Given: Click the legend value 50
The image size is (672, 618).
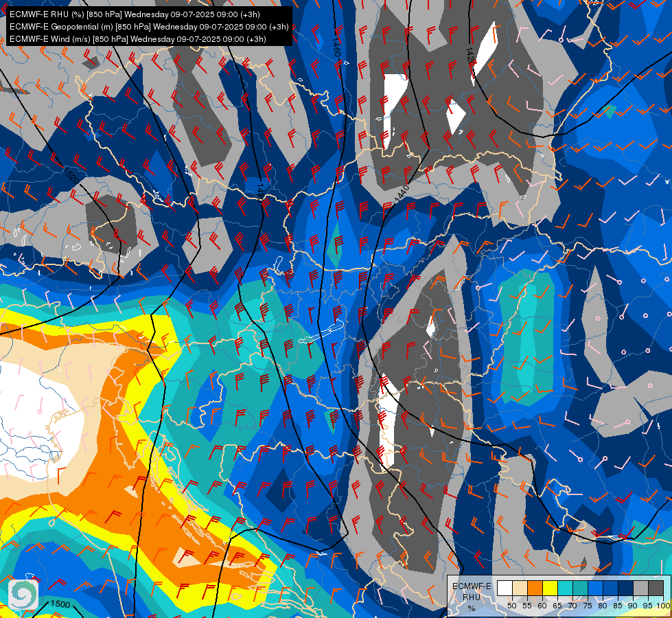Looking at the screenshot, I should click(x=512, y=606).
